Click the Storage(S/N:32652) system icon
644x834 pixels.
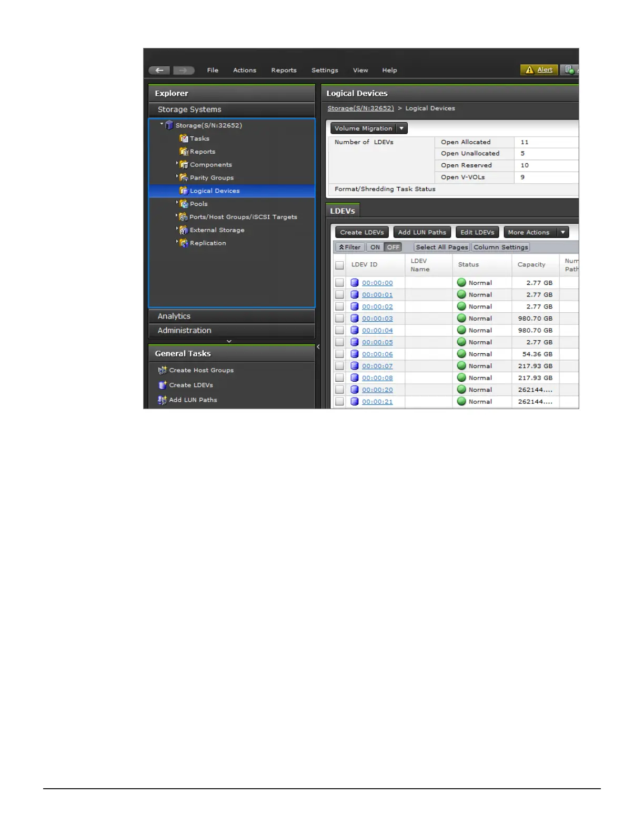coord(169,125)
